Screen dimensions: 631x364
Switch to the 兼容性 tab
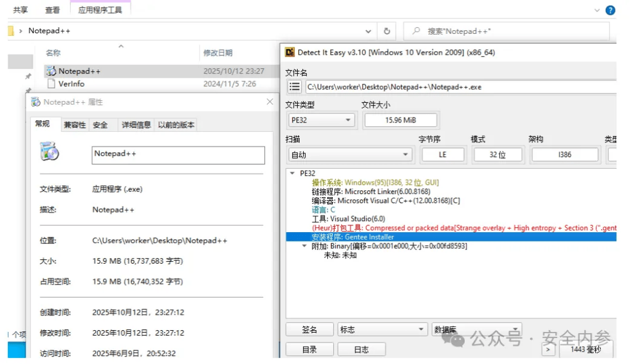(75, 125)
